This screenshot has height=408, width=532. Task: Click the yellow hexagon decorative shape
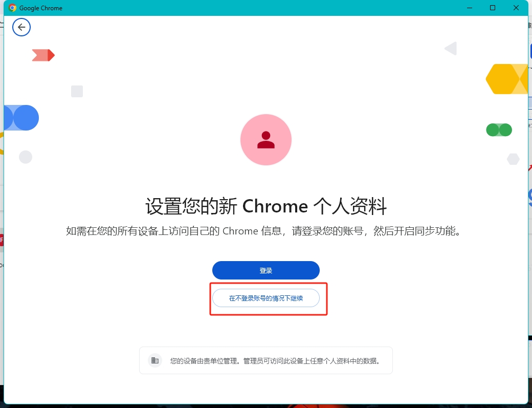[507, 79]
